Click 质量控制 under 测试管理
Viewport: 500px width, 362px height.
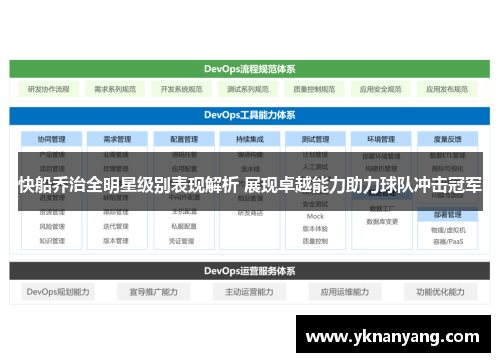point(315,241)
